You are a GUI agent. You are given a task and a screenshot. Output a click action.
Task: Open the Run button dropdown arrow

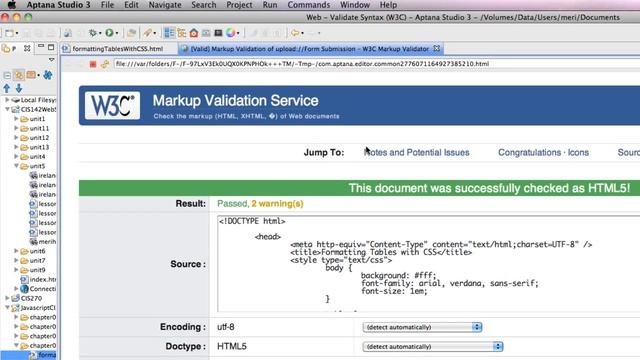[x=117, y=33]
